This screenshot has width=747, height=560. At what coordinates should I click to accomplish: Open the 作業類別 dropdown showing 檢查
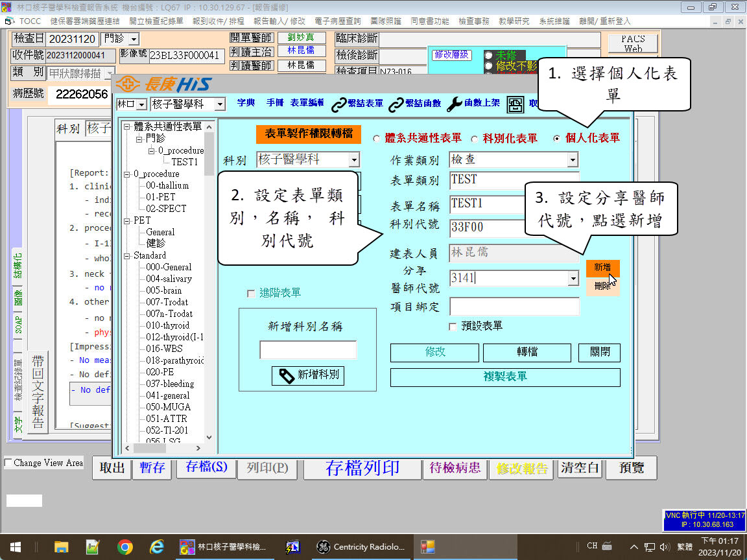[573, 160]
